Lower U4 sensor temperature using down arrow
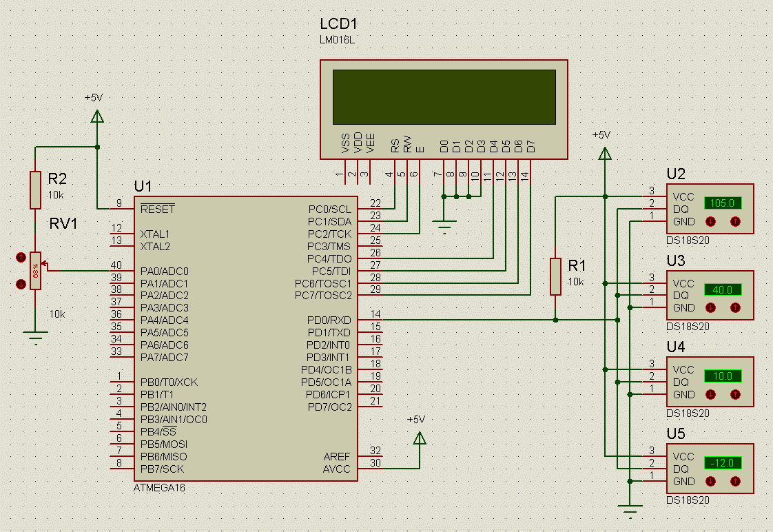Image resolution: width=773 pixels, height=532 pixels. coord(710,394)
